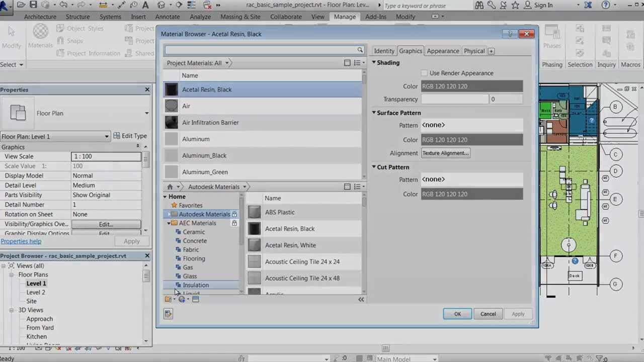Click the add asset plus icon after Physical tab

(x=491, y=51)
